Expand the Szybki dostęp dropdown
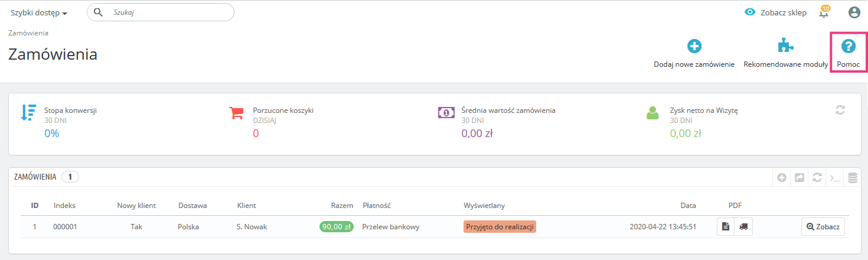The image size is (868, 260). (38, 13)
